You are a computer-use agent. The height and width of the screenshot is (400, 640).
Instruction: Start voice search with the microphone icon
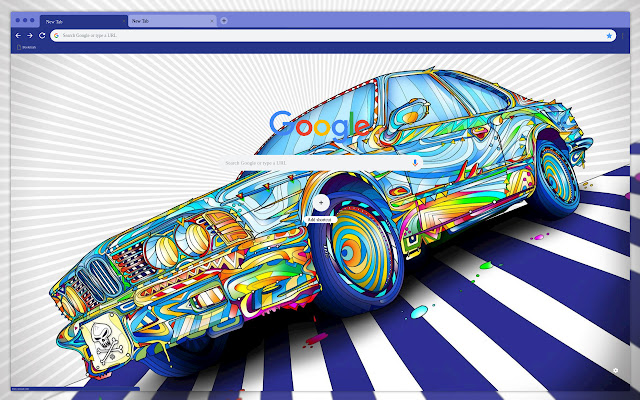(x=415, y=163)
